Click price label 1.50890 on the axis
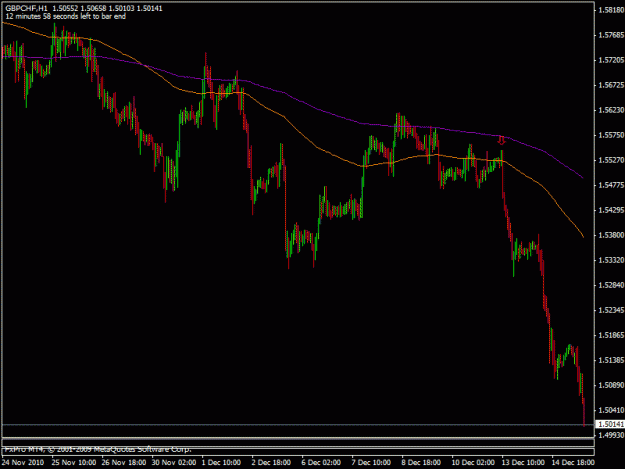 (611, 385)
